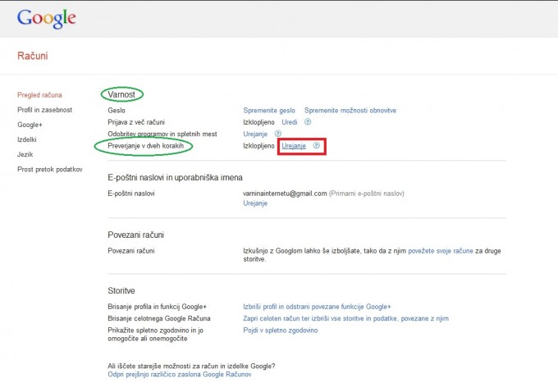This screenshot has width=558, height=392.
Task: Click Prijava z več računi label
Action: (x=136, y=122)
